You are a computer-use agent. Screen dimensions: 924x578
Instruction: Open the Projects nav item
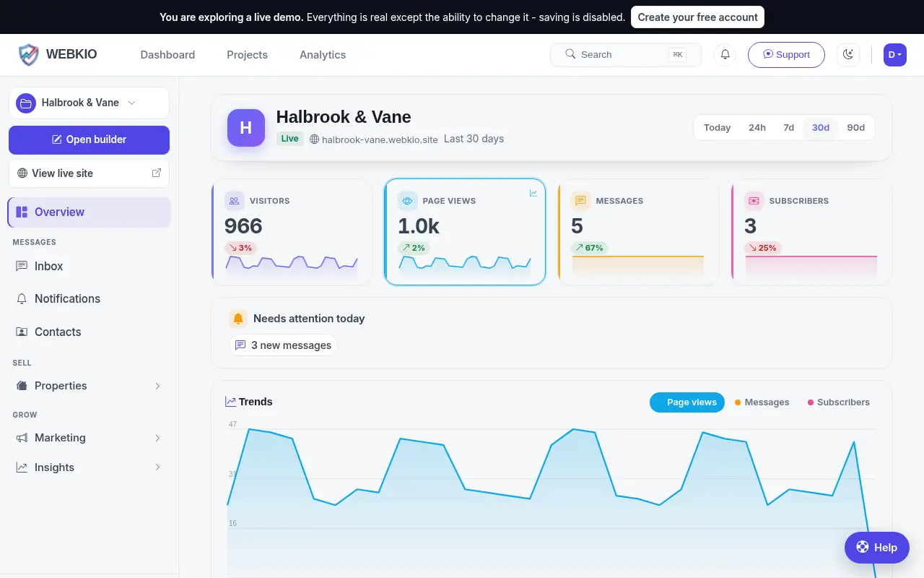[x=247, y=55]
